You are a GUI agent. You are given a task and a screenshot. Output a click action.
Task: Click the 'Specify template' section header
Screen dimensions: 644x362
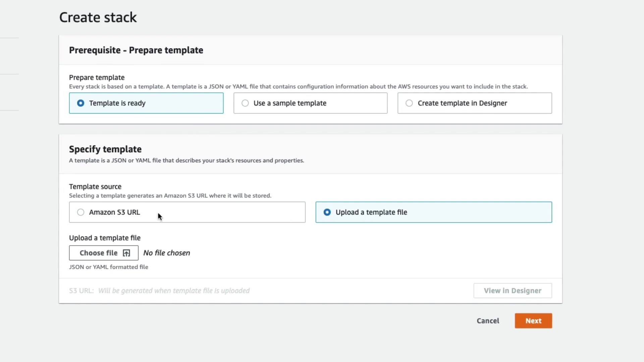pos(105,149)
